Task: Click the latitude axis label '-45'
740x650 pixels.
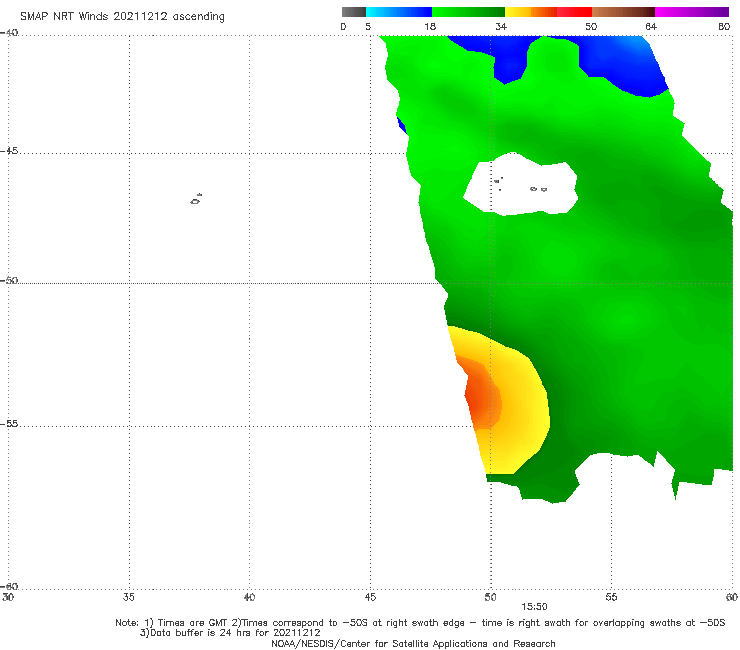Action: [9, 151]
